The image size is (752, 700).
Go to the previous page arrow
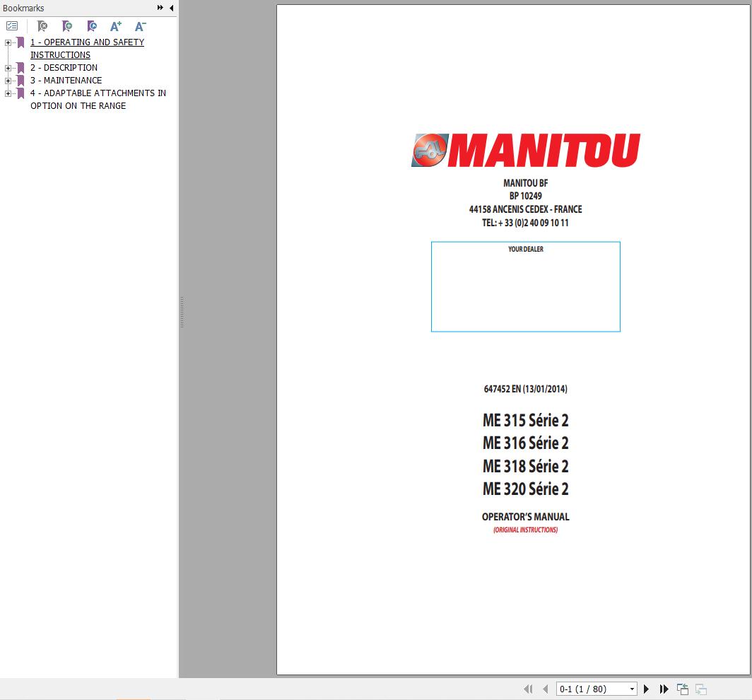[546, 689]
